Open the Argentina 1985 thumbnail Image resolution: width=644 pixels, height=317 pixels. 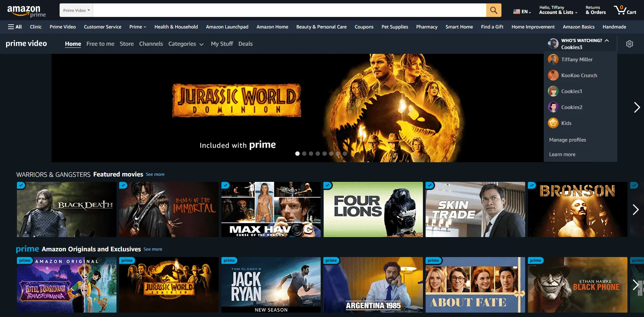coord(373,285)
